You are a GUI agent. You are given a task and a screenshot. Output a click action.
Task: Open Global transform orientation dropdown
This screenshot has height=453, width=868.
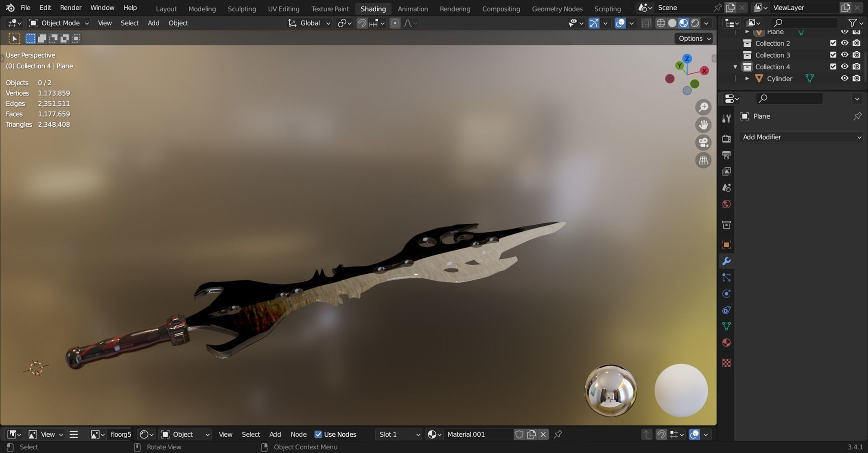point(309,23)
